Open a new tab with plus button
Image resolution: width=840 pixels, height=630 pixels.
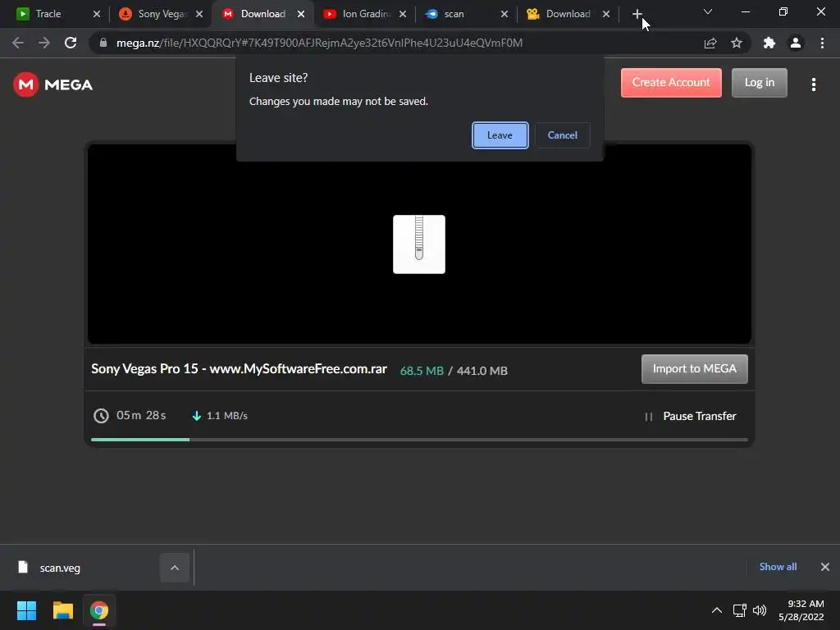coord(637,14)
